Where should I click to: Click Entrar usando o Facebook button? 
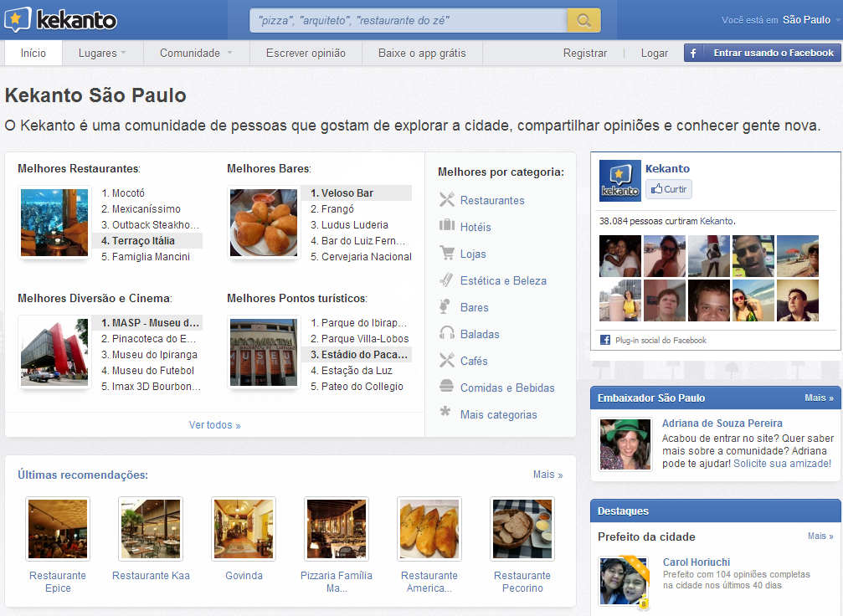tap(763, 53)
